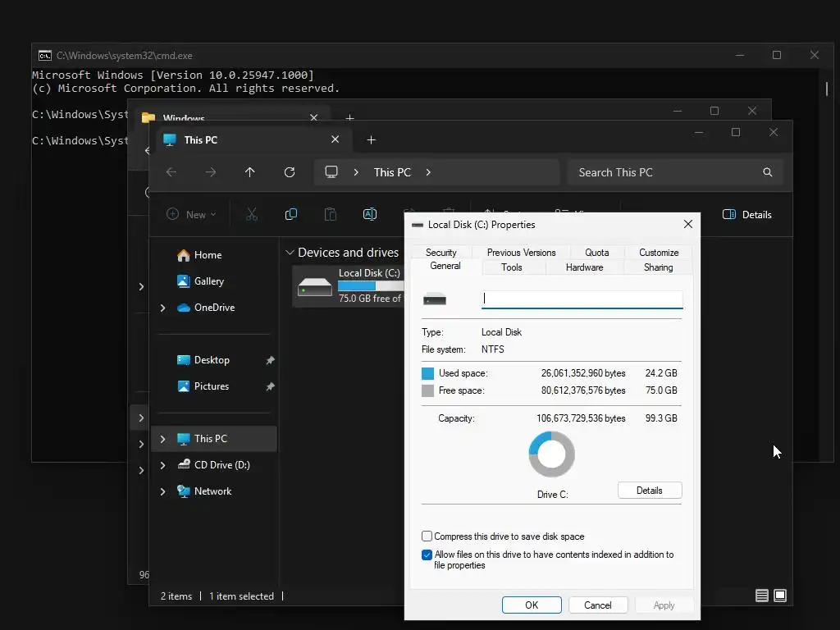This screenshot has height=630, width=840.
Task: Add new tab in Windows explorer window
Action: point(349,117)
